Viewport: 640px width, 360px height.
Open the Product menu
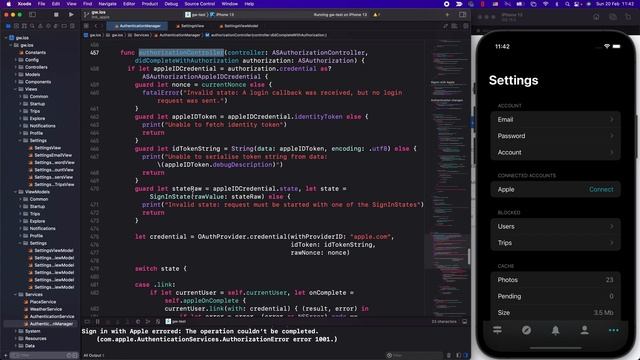coord(150,4)
